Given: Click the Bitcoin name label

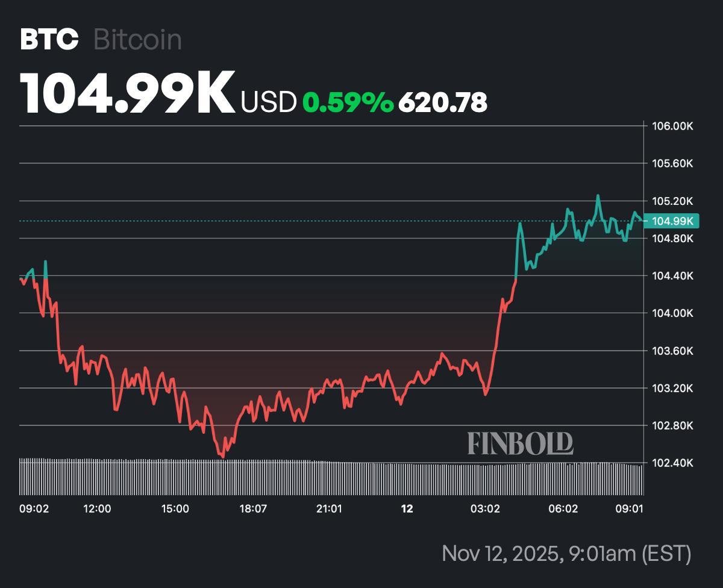Looking at the screenshot, I should pyautogui.click(x=138, y=40).
